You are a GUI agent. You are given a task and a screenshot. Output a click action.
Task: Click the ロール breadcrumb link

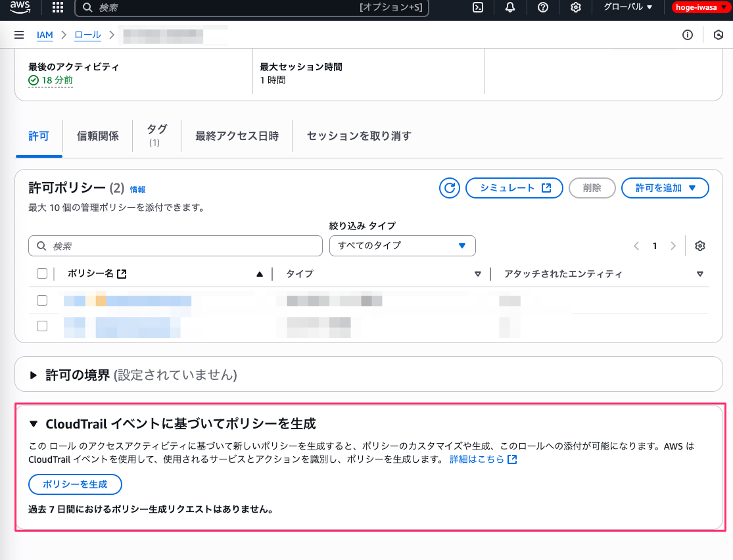pos(88,35)
